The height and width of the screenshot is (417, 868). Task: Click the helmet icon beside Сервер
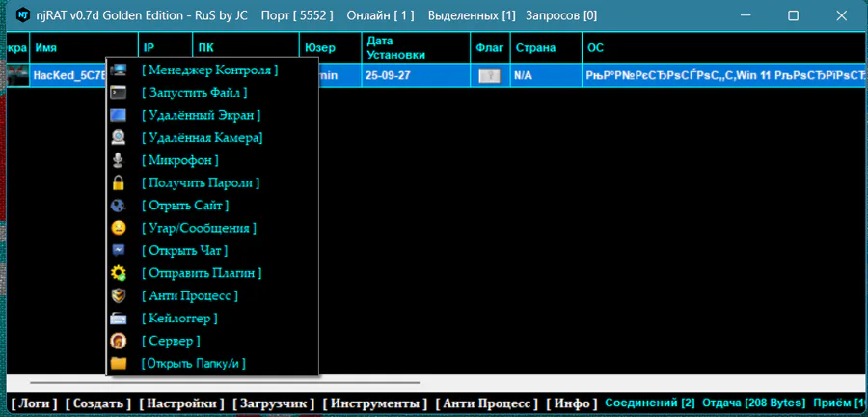coord(118,341)
